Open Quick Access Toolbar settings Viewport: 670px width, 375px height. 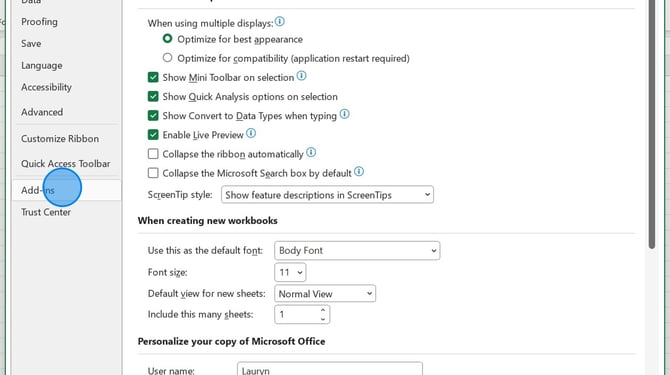pyautogui.click(x=66, y=164)
